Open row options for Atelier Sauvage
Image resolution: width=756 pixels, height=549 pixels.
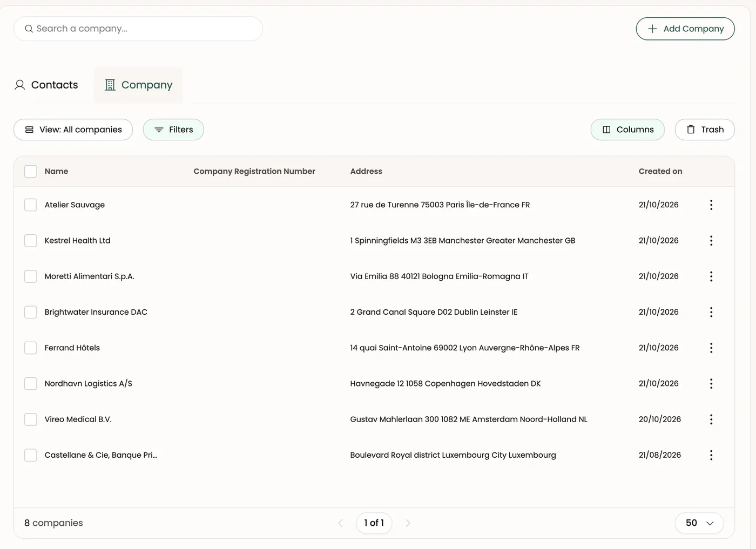pos(711,205)
